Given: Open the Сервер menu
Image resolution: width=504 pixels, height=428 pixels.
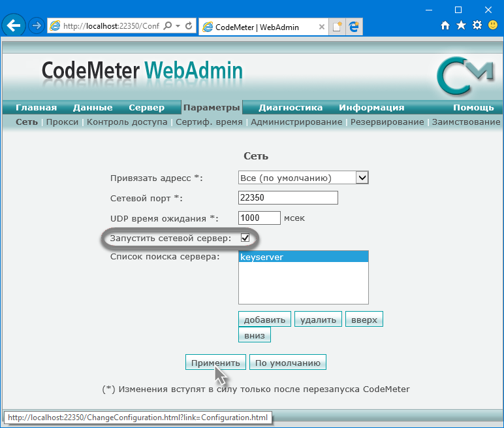Looking at the screenshot, I should 147,107.
